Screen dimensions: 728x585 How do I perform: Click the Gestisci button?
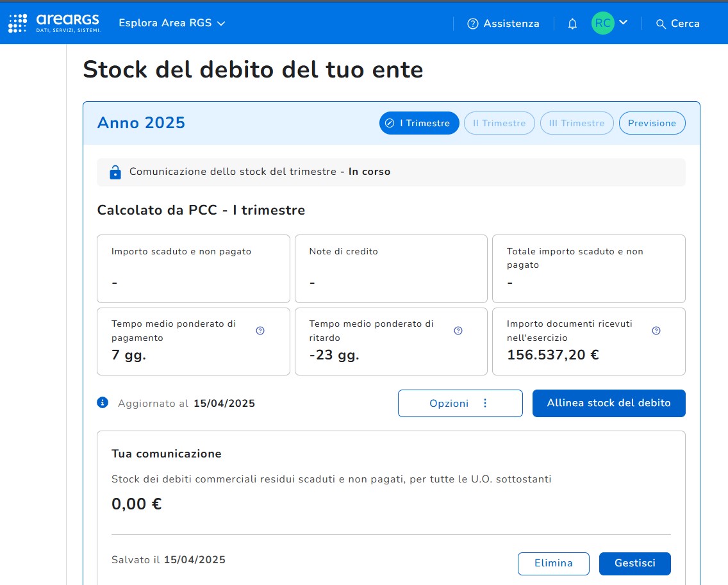(x=634, y=563)
